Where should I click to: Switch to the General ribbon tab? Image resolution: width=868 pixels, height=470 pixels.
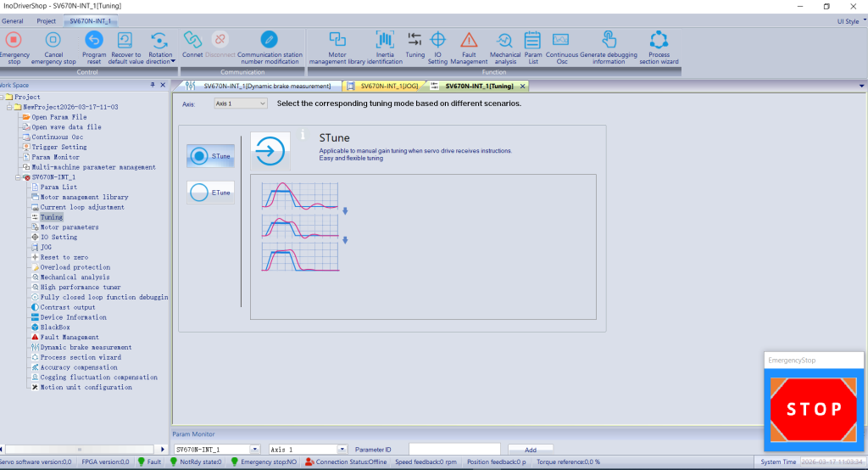point(13,21)
